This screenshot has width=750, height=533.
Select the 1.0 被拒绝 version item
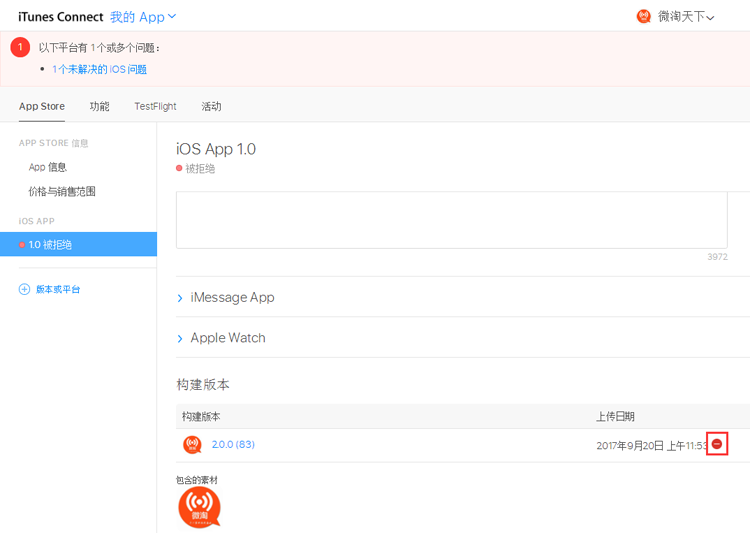click(x=78, y=244)
